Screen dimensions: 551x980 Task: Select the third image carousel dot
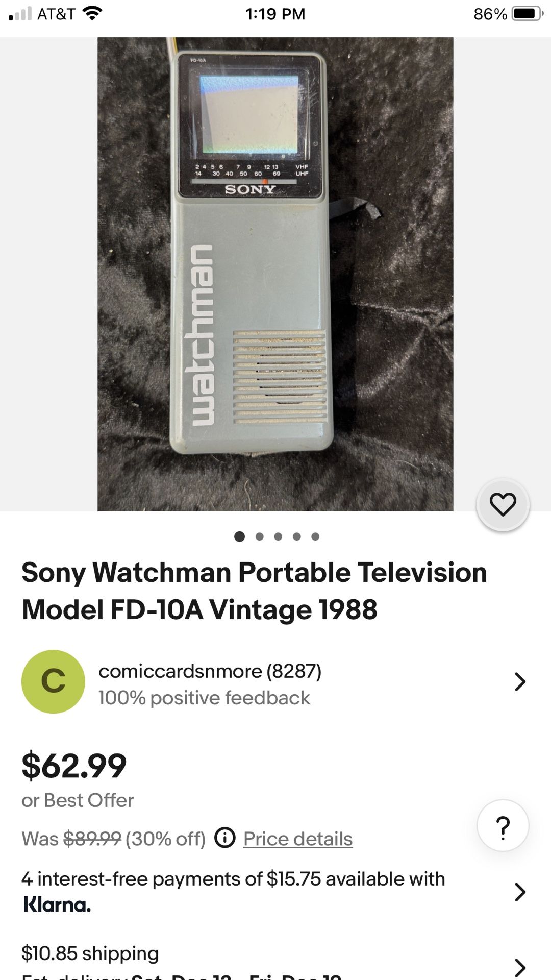[x=278, y=536]
